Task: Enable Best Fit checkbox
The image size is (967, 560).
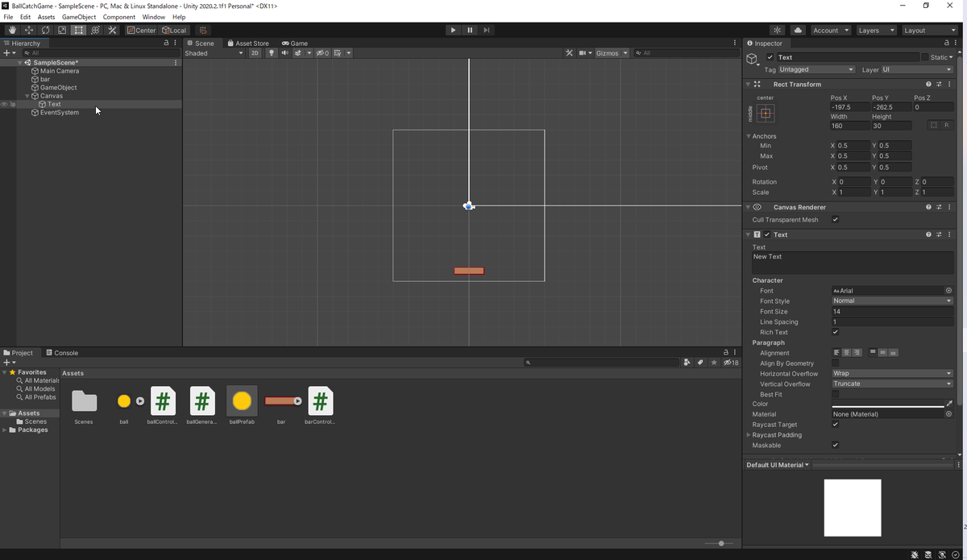Action: click(835, 395)
